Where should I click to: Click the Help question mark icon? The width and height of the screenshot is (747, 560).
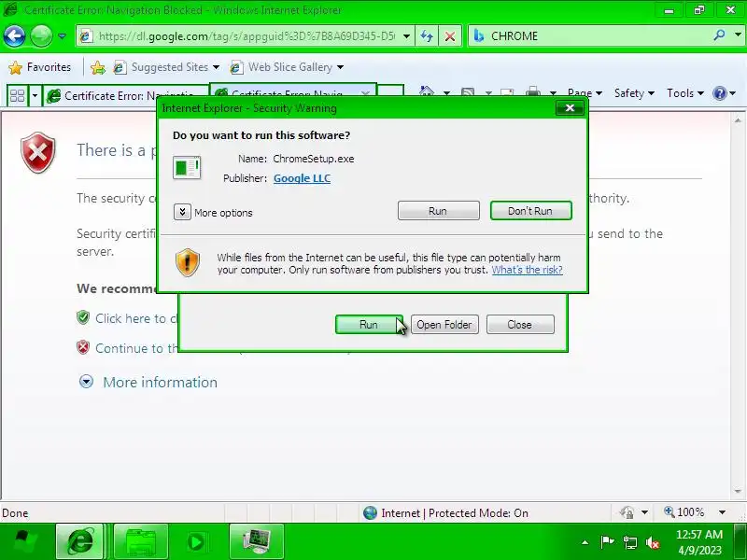pyautogui.click(x=720, y=92)
